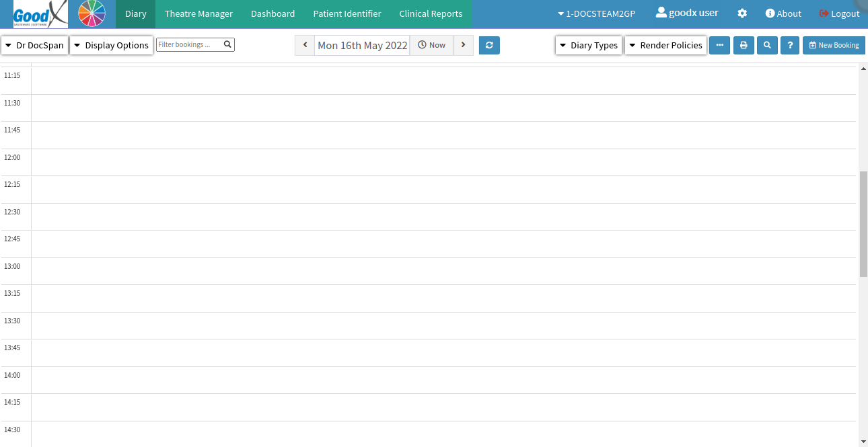The width and height of the screenshot is (868, 447).
Task: Go to the previous day arrow
Action: click(305, 45)
